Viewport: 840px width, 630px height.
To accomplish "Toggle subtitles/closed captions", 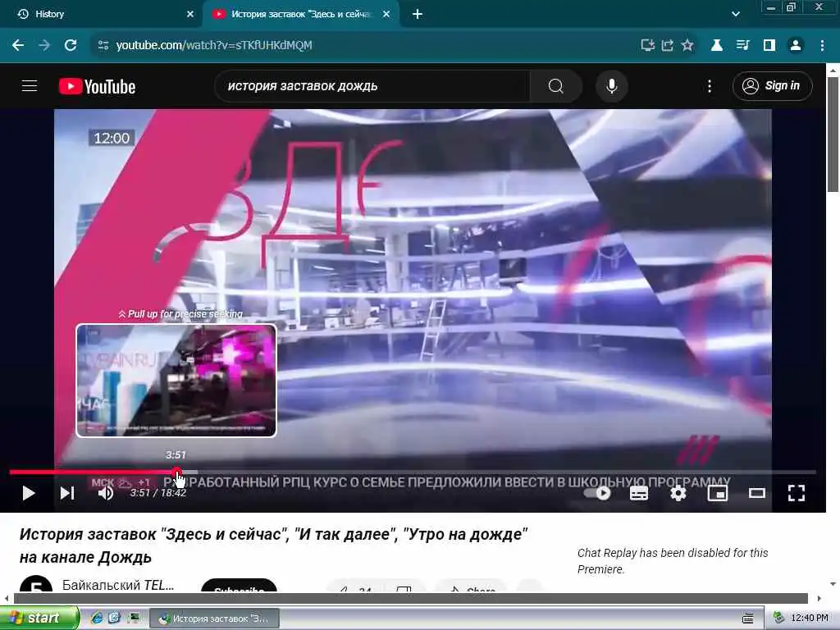I will click(638, 493).
